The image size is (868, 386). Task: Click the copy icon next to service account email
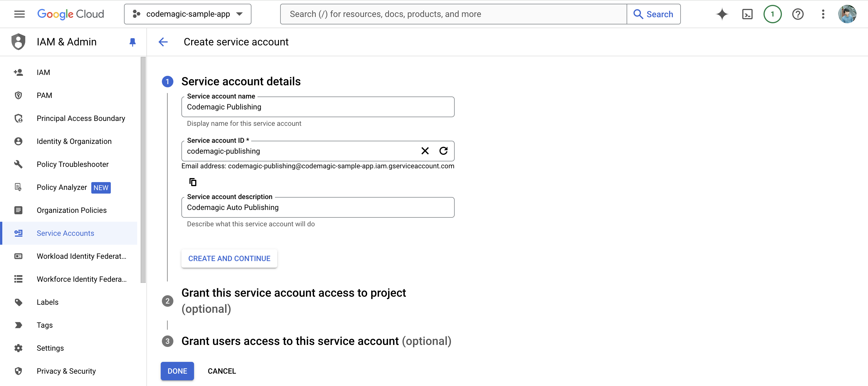pyautogui.click(x=193, y=182)
